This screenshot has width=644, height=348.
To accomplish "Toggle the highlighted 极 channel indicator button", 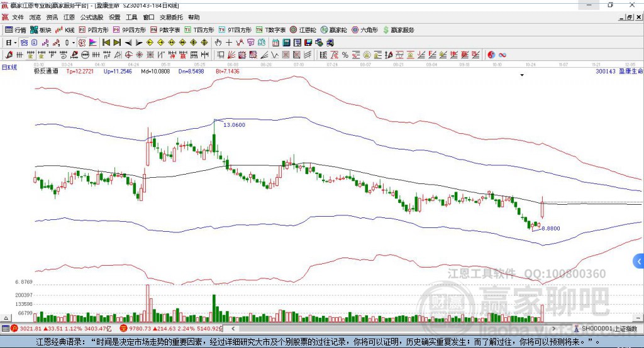I will (x=82, y=43).
